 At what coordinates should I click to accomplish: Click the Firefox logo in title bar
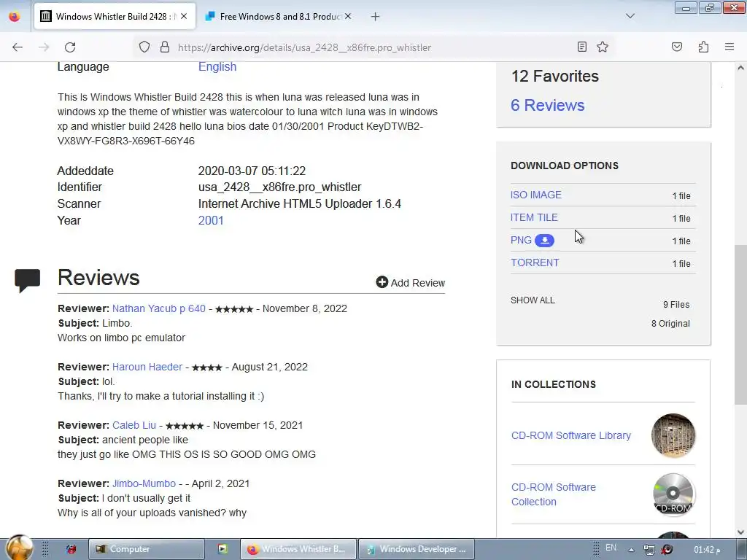[x=15, y=16]
